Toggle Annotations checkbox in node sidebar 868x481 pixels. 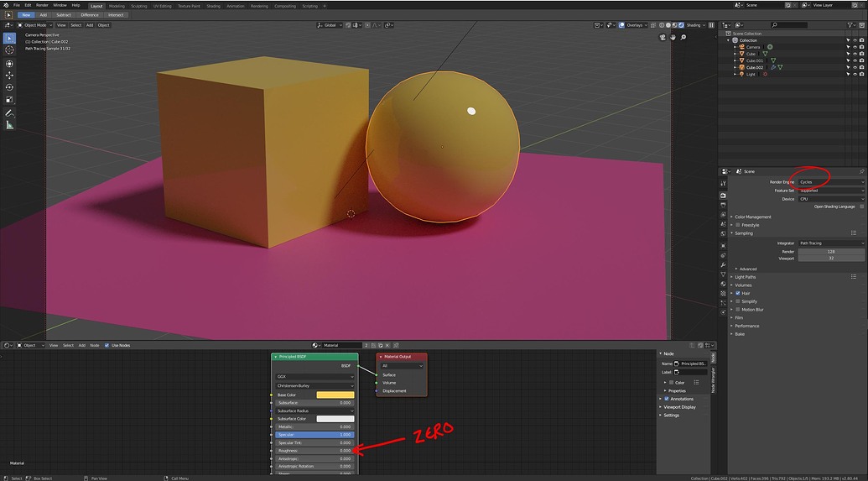point(667,399)
